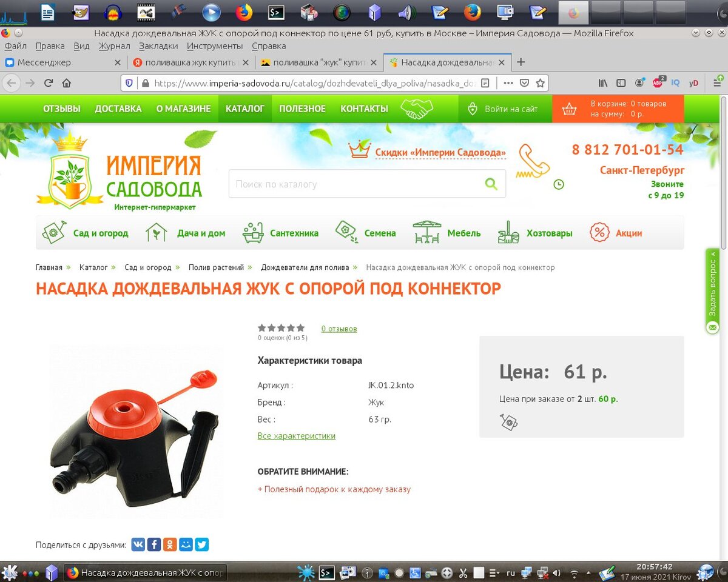728x582 pixels.
Task: Switch to the Мессенджер tab
Action: 64,62
